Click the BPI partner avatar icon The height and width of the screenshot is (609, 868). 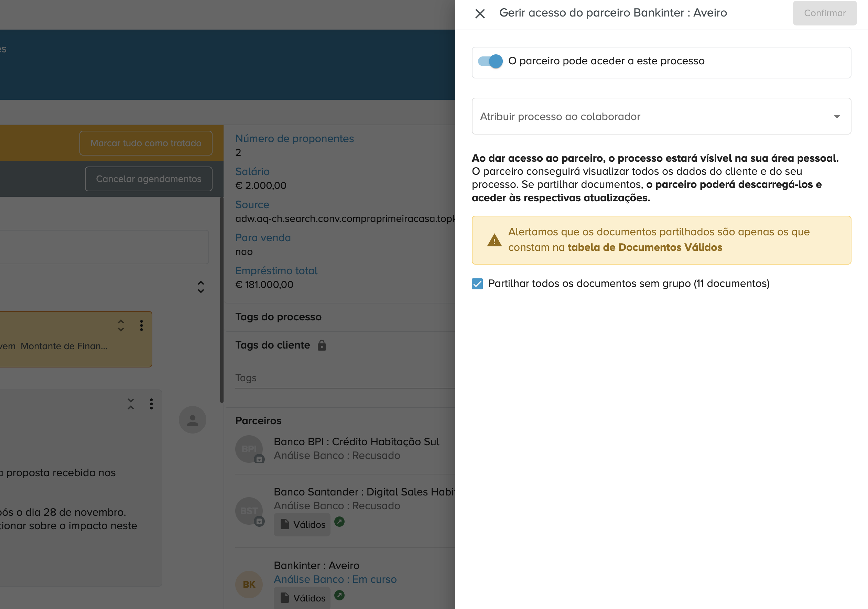249,449
